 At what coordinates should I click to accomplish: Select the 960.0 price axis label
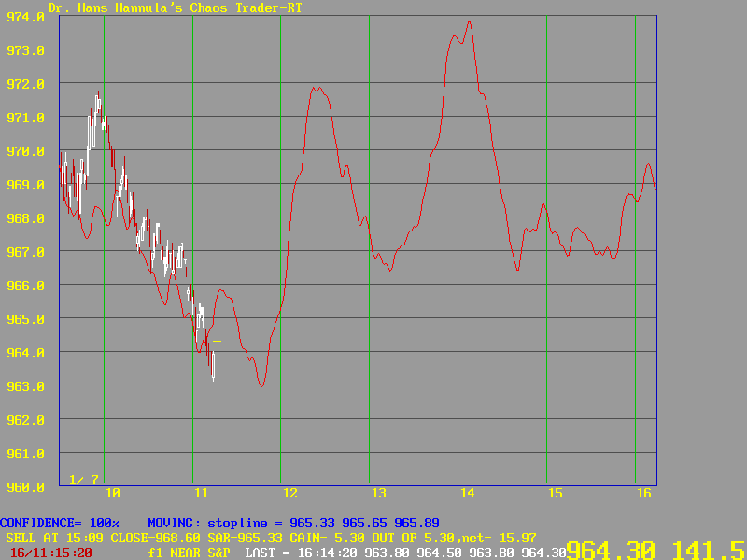pos(25,487)
